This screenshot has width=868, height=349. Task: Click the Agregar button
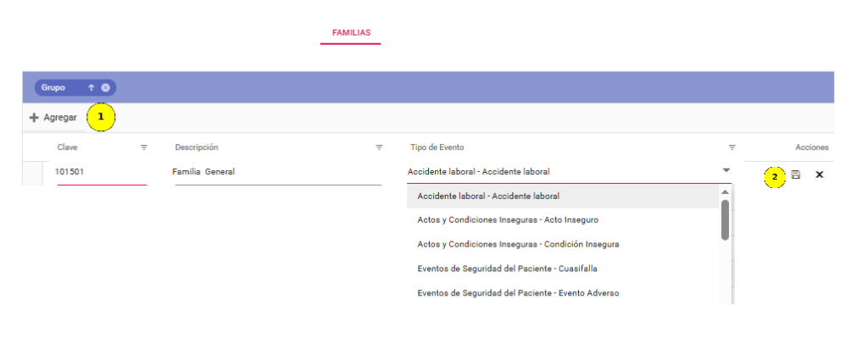click(53, 118)
